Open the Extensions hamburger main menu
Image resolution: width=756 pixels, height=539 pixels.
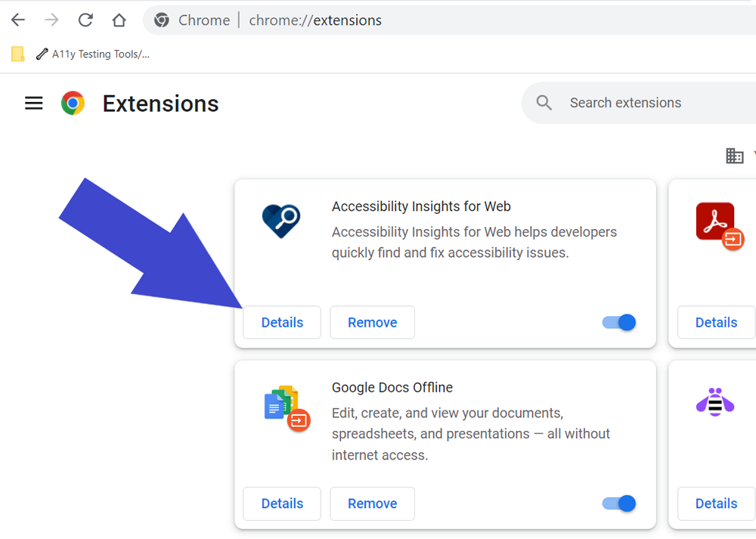34,103
